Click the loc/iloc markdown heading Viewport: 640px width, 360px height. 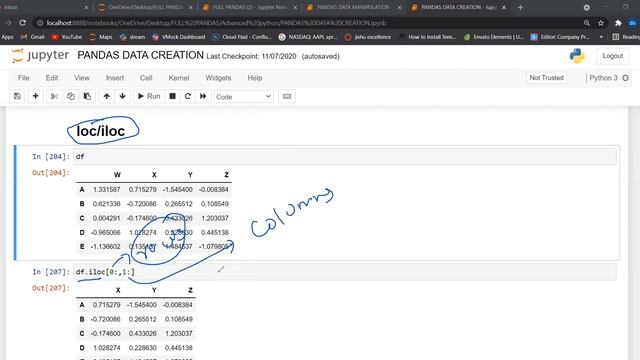tap(101, 131)
